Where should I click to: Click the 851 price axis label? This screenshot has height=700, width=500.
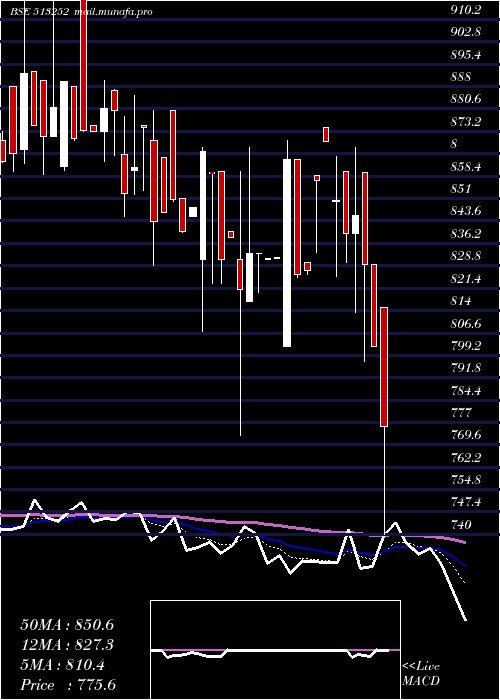461,189
